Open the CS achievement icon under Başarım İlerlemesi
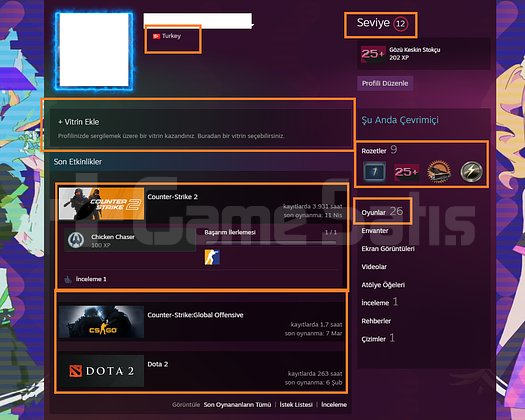This screenshot has width=525, height=420. [212, 257]
